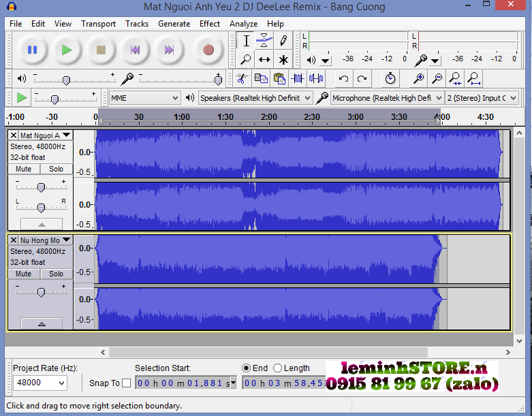Adjust Mat Nguoi A pan slider

(x=41, y=207)
